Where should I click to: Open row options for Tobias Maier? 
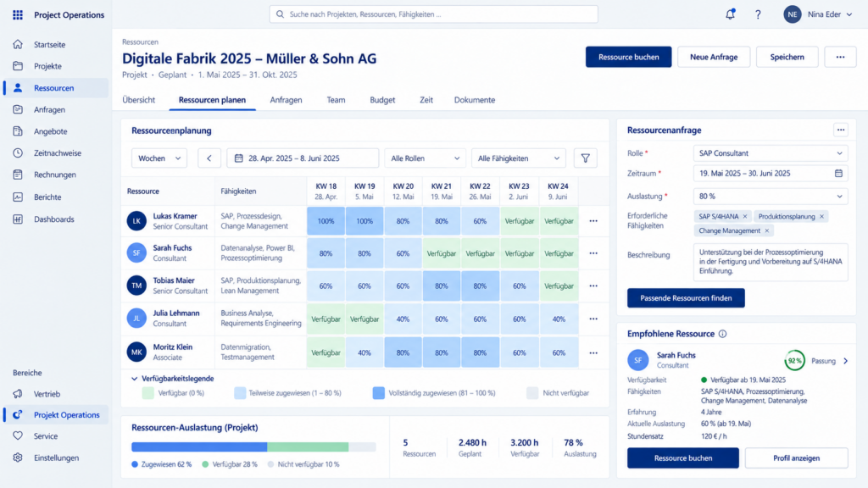pos(593,286)
